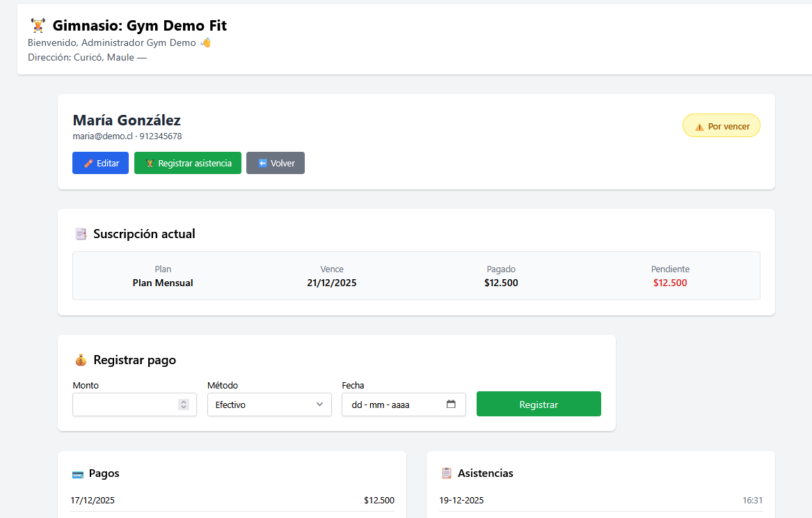Click the Por vencer status badge

(722, 126)
